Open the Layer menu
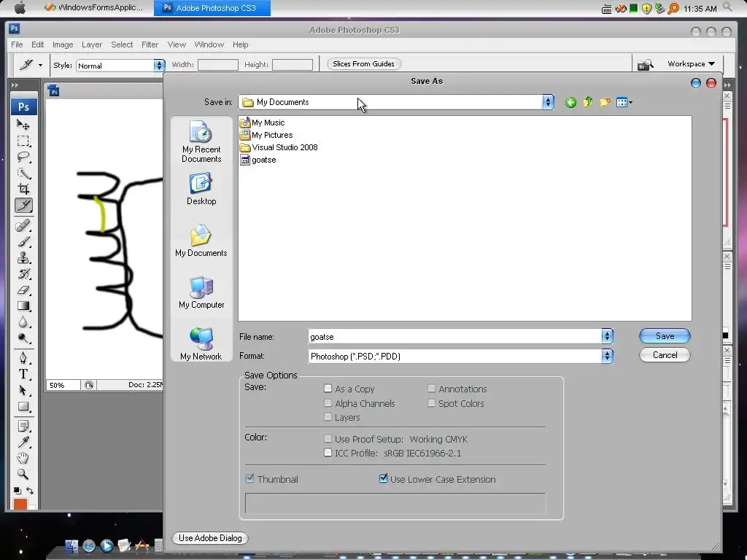747x560 pixels. (91, 44)
